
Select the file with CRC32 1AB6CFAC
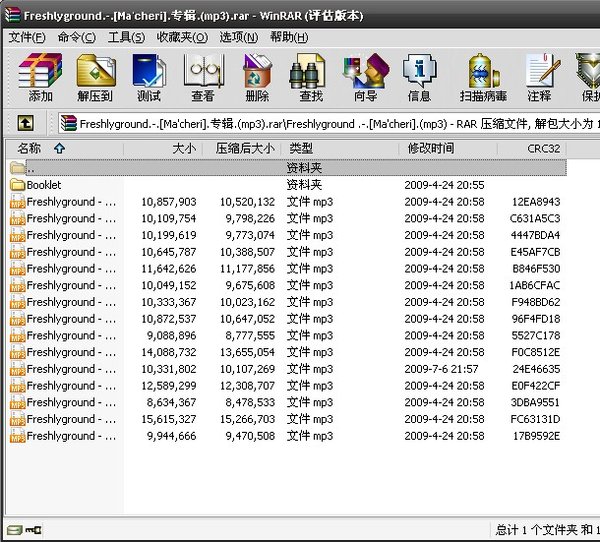click(x=286, y=285)
